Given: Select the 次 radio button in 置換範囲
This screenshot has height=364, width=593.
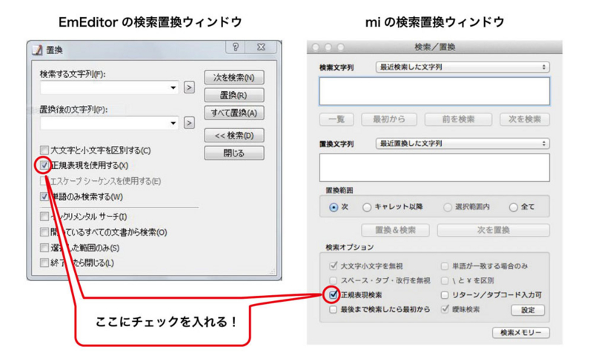Looking at the screenshot, I should [334, 208].
